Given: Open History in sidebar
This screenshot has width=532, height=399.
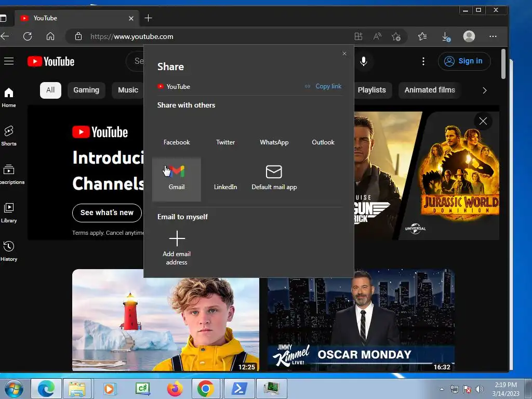Looking at the screenshot, I should (9, 251).
